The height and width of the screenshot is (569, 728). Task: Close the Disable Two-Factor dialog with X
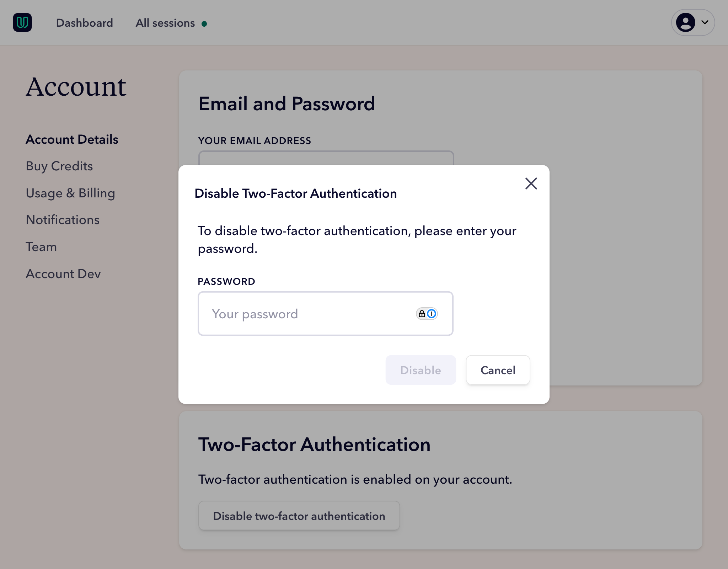[531, 184]
